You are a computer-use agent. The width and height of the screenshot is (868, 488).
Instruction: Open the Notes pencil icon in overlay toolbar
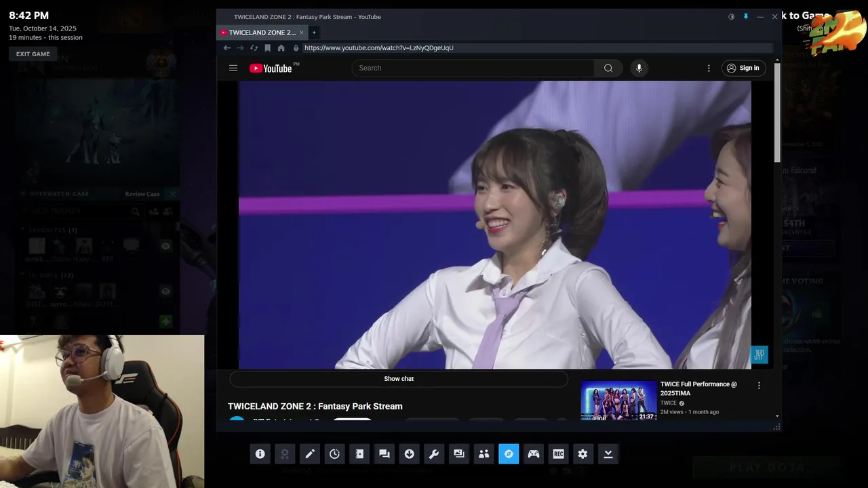310,454
